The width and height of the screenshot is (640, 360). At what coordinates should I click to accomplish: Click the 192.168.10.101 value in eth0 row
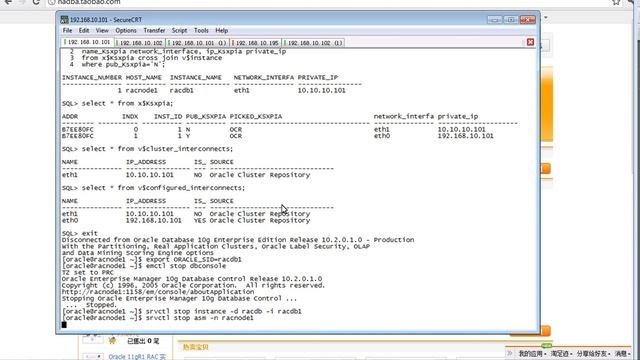(153, 220)
